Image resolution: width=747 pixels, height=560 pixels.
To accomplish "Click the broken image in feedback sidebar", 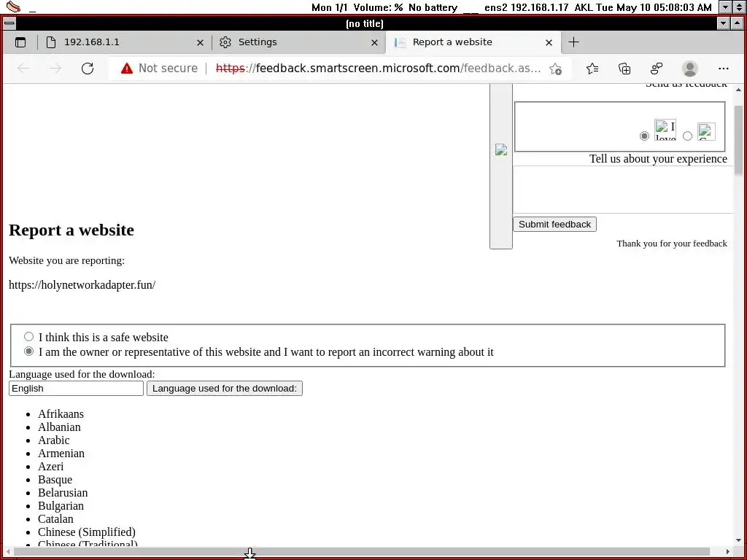I will (x=500, y=150).
